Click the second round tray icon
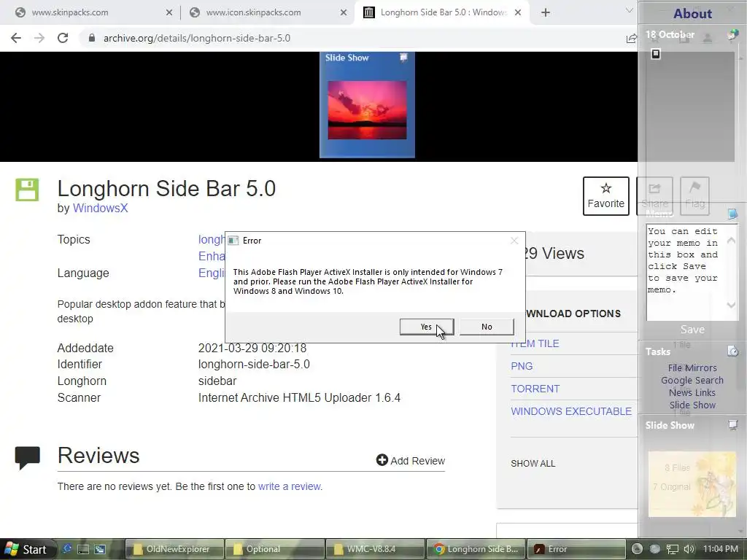This screenshot has width=747, height=560. coord(655,548)
